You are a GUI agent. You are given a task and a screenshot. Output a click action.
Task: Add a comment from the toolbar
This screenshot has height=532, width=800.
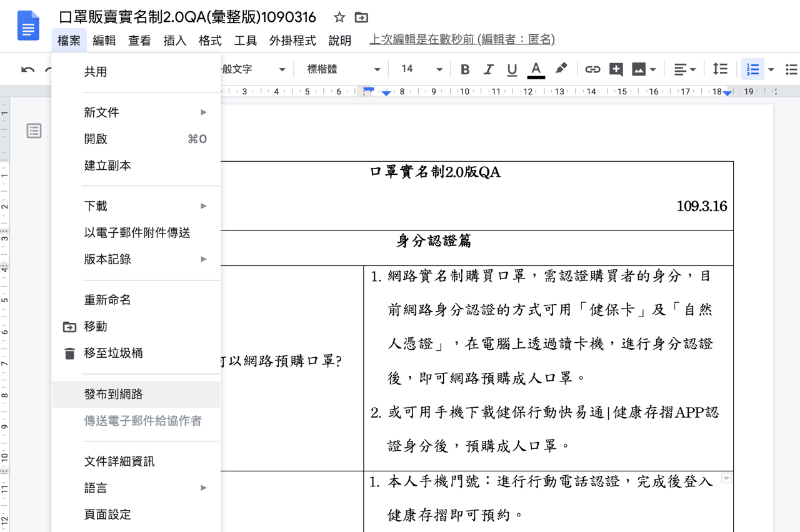[x=616, y=69]
